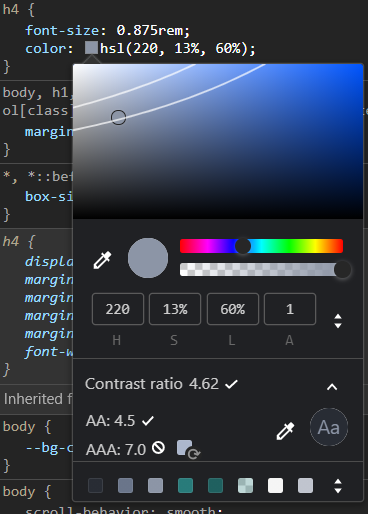
Task: Select the pale gray last palette swatch
Action: 305,486
